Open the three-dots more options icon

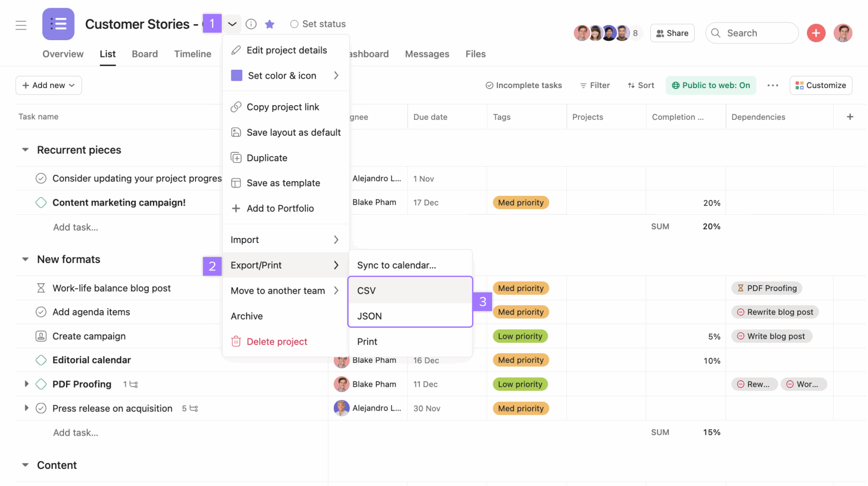(773, 85)
